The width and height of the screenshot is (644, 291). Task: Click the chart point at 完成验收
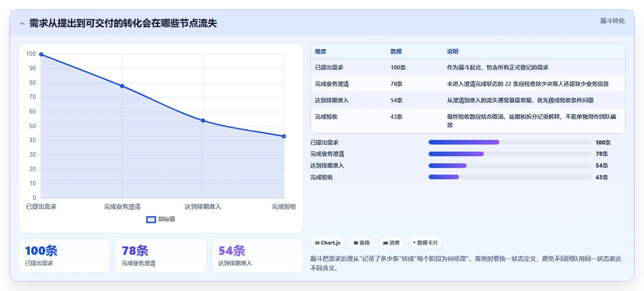tap(284, 136)
